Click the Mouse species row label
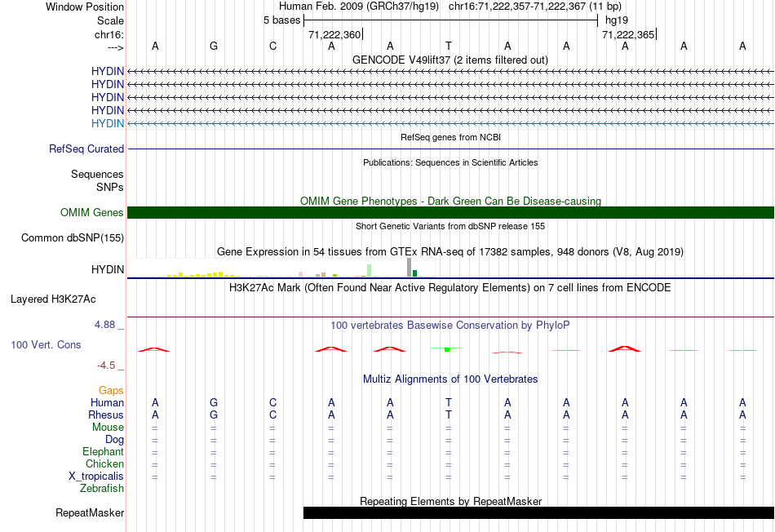 point(108,428)
